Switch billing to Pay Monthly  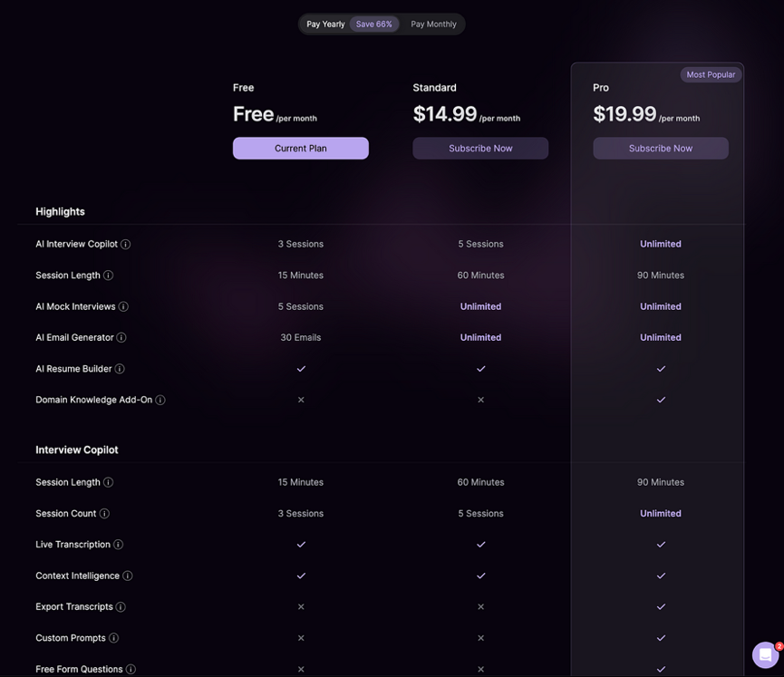point(433,24)
